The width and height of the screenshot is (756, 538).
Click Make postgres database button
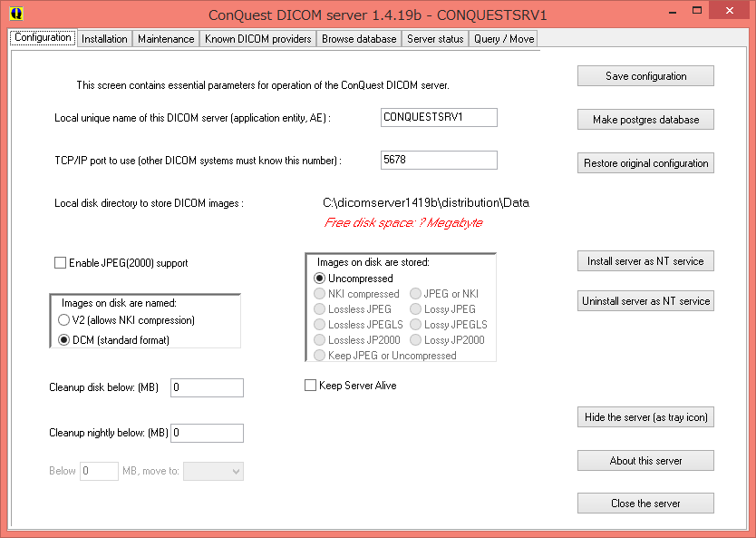(645, 120)
